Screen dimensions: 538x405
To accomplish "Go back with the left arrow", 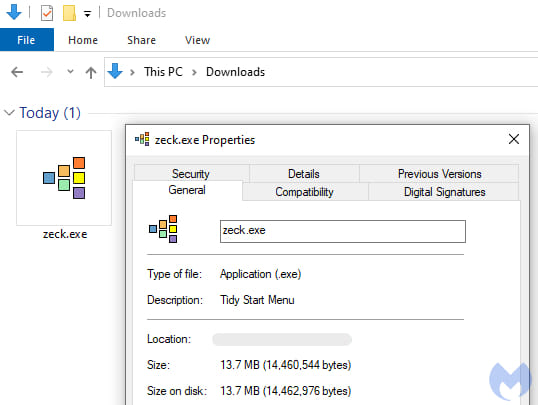I will 17,72.
